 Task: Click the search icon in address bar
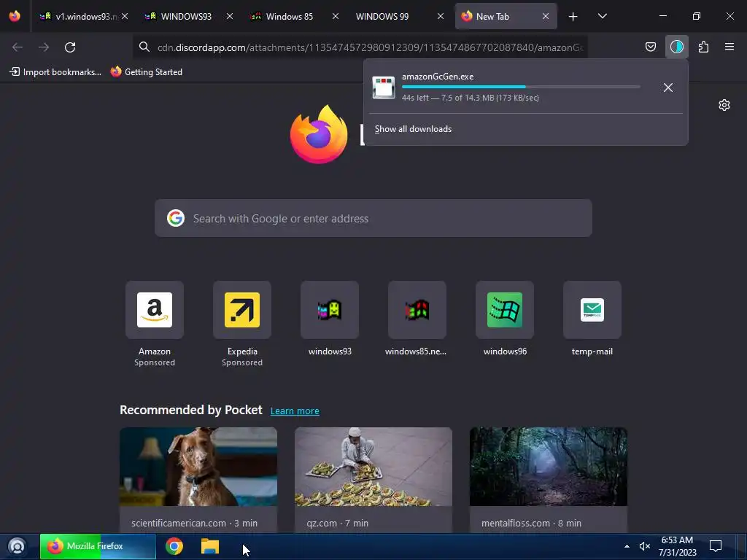[144, 47]
